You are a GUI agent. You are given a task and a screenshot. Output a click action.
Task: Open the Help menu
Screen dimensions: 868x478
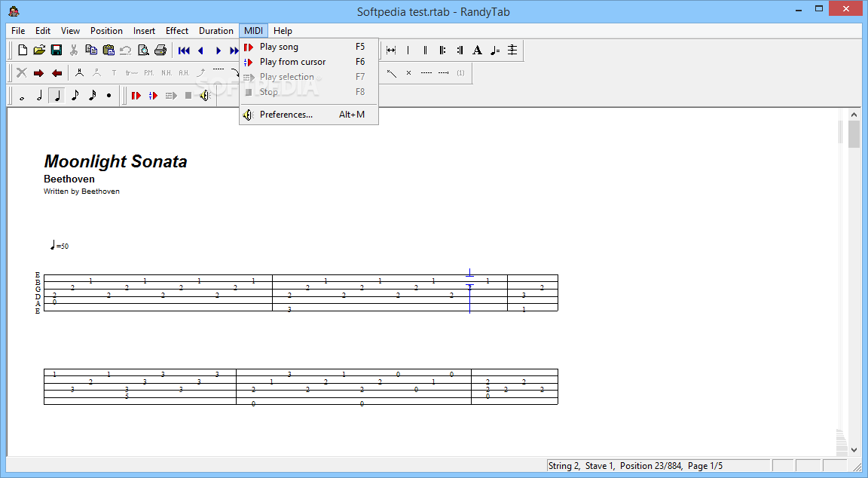tap(283, 30)
